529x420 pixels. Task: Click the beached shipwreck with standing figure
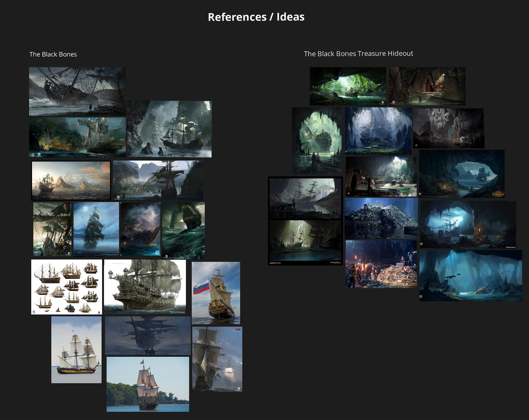(x=77, y=91)
